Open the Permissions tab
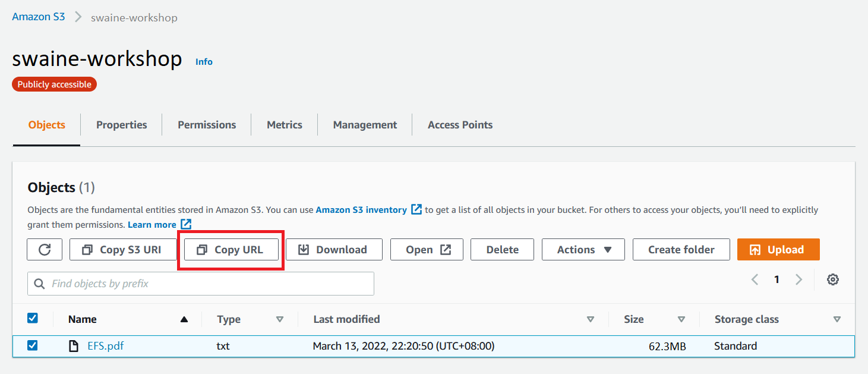The width and height of the screenshot is (868, 374). tap(207, 125)
